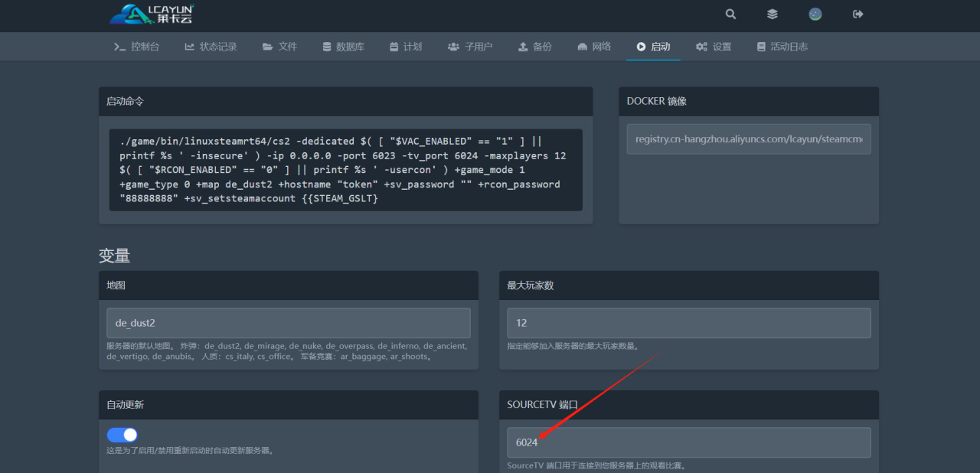Go to the 计划 tab
This screenshot has height=473, width=980.
point(405,47)
